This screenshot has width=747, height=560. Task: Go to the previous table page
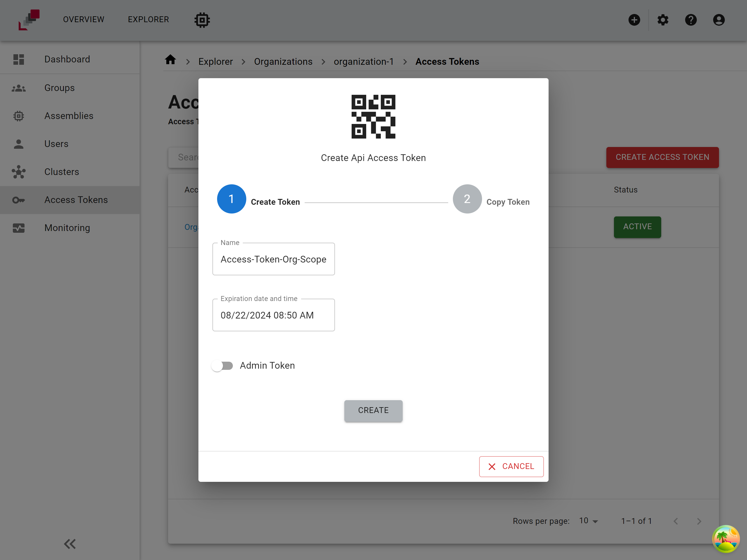[676, 521]
